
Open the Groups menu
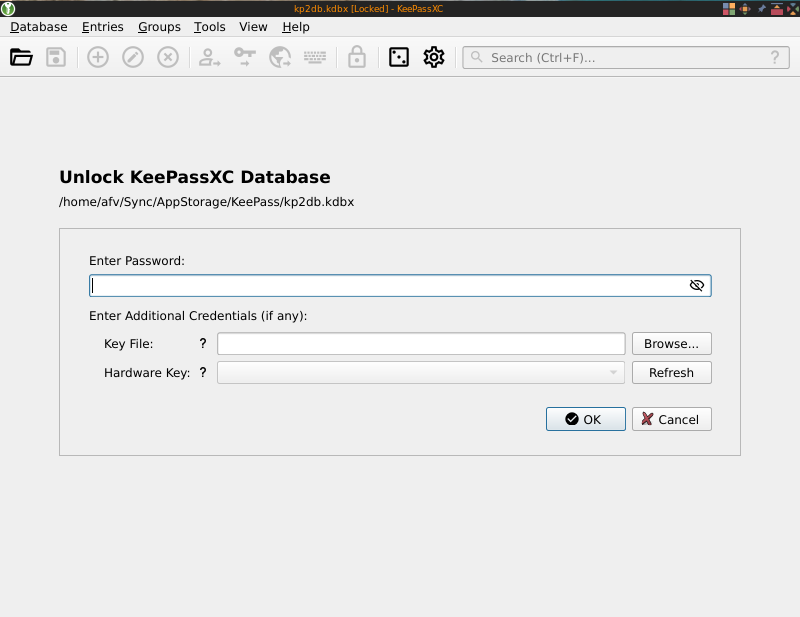(159, 27)
